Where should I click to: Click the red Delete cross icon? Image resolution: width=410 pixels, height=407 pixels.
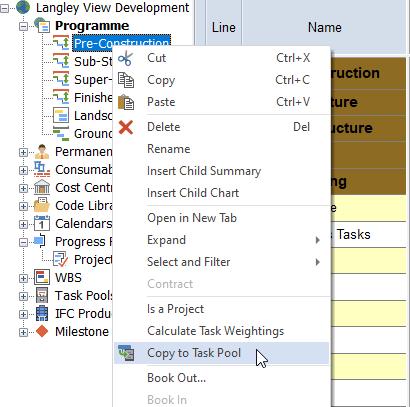(x=126, y=127)
